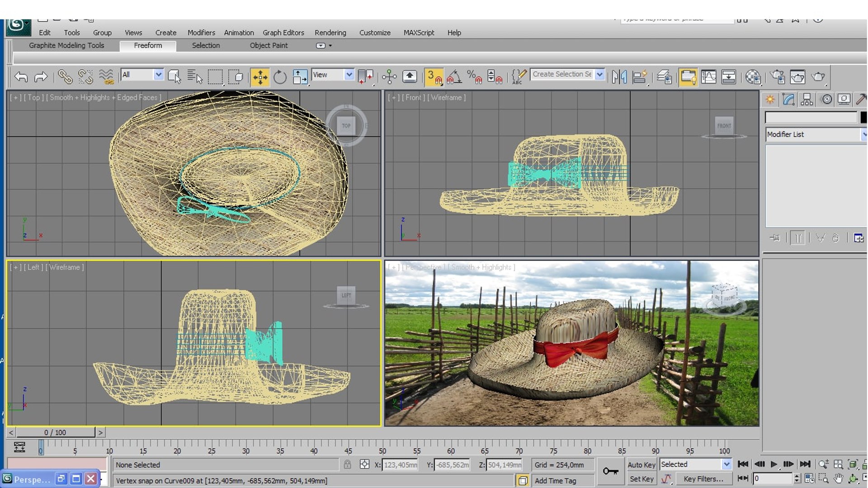Image resolution: width=868 pixels, height=488 pixels.
Task: Open the Modifiers menu
Action: point(201,33)
